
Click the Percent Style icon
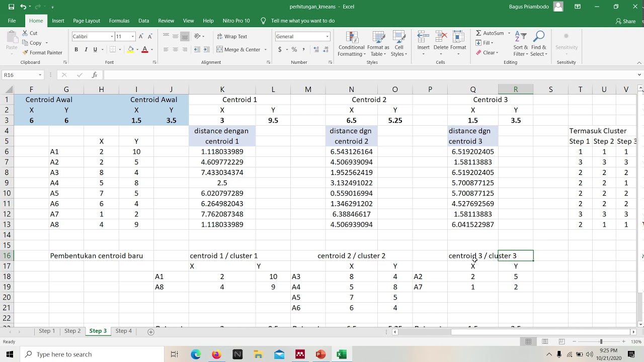coord(294,49)
